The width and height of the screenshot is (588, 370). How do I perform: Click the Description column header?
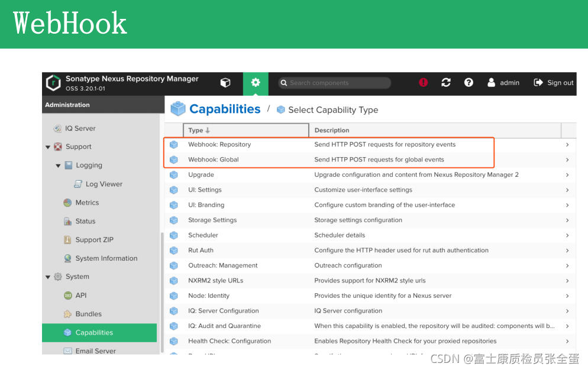[435, 130]
